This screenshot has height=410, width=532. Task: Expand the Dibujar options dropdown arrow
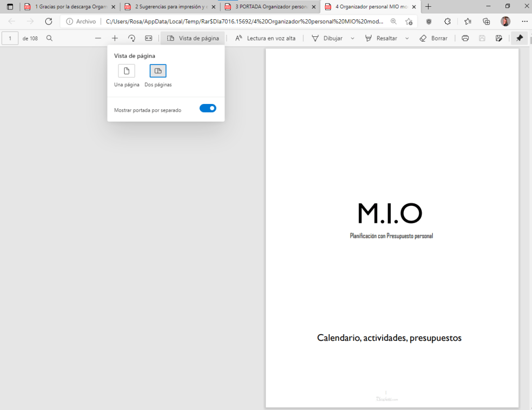(x=353, y=38)
